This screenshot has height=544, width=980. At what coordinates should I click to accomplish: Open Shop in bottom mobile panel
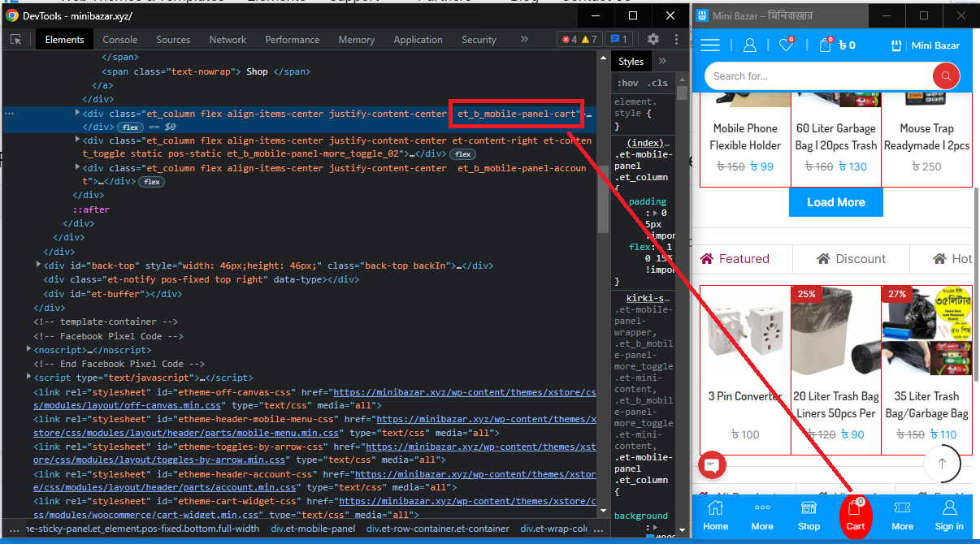pyautogui.click(x=809, y=516)
